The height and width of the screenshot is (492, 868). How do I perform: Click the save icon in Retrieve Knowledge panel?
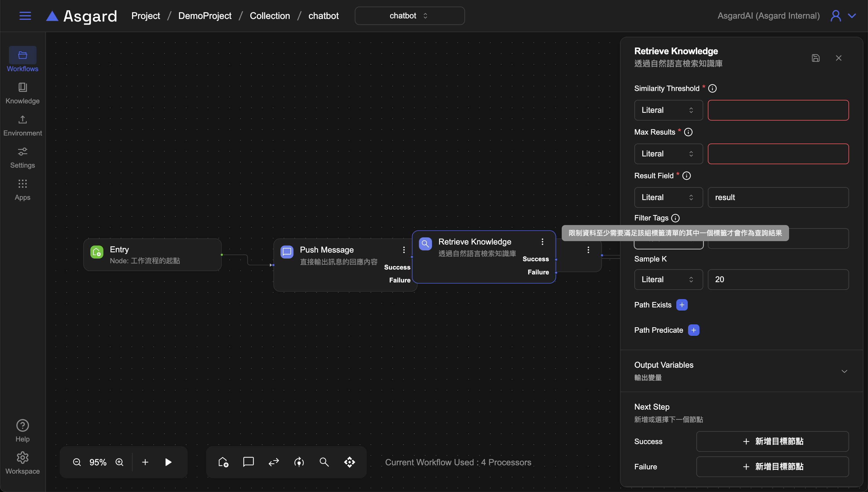(815, 58)
